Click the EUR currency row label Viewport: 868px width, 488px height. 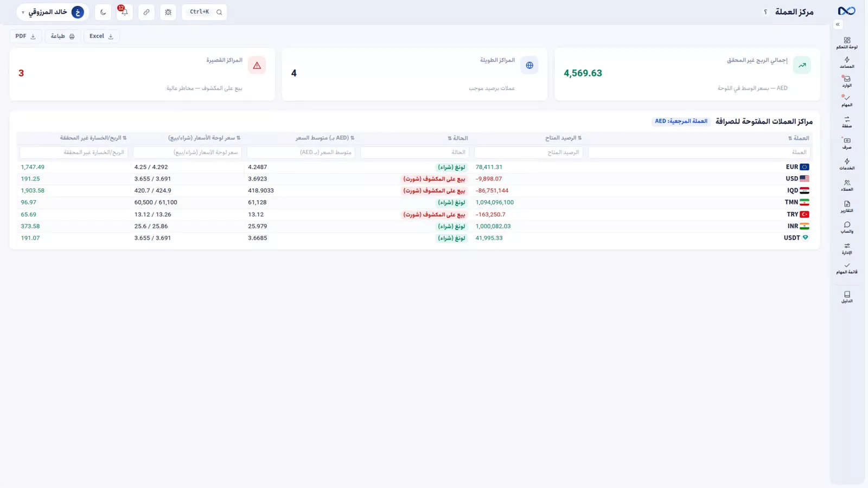point(792,167)
